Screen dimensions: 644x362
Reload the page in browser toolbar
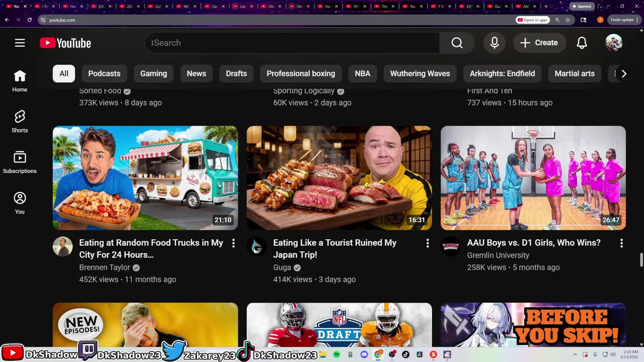(30, 20)
